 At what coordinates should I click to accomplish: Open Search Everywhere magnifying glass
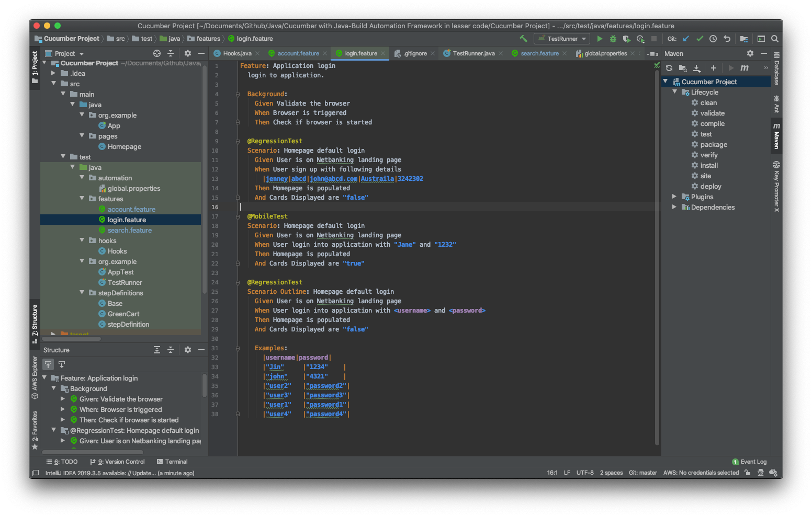coord(775,39)
